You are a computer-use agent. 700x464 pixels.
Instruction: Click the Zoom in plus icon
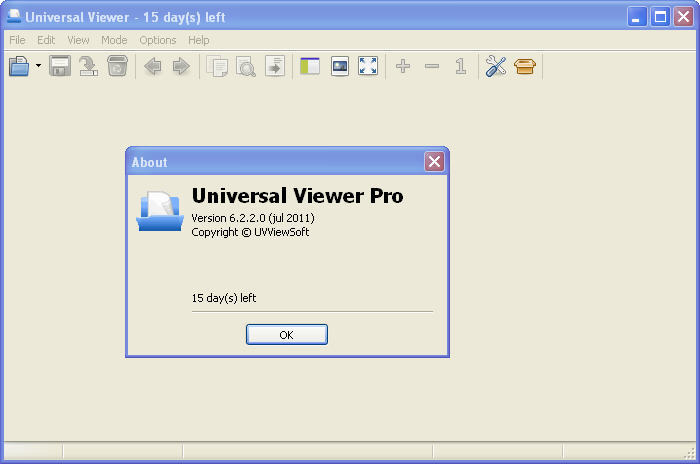(403, 67)
